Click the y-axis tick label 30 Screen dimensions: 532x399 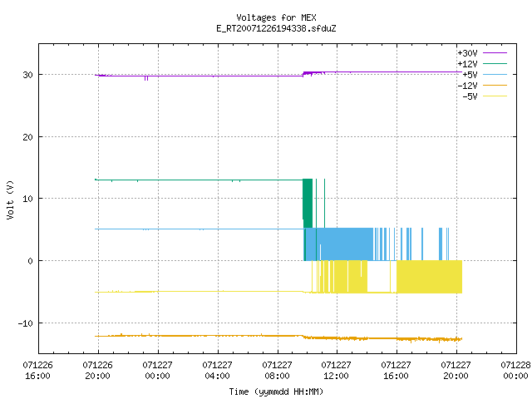27,75
